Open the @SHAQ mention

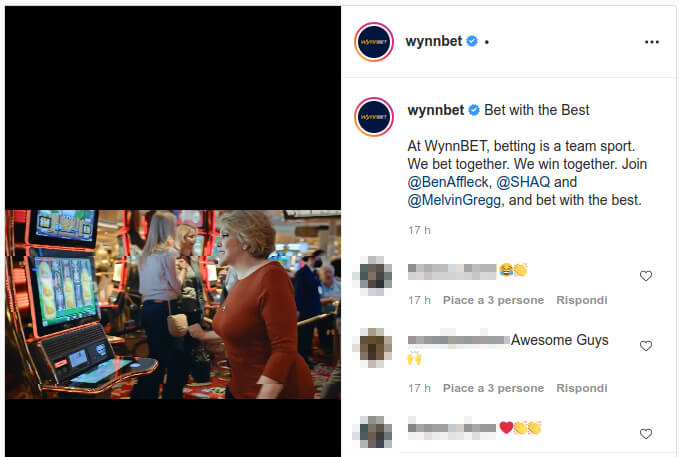pos(523,182)
